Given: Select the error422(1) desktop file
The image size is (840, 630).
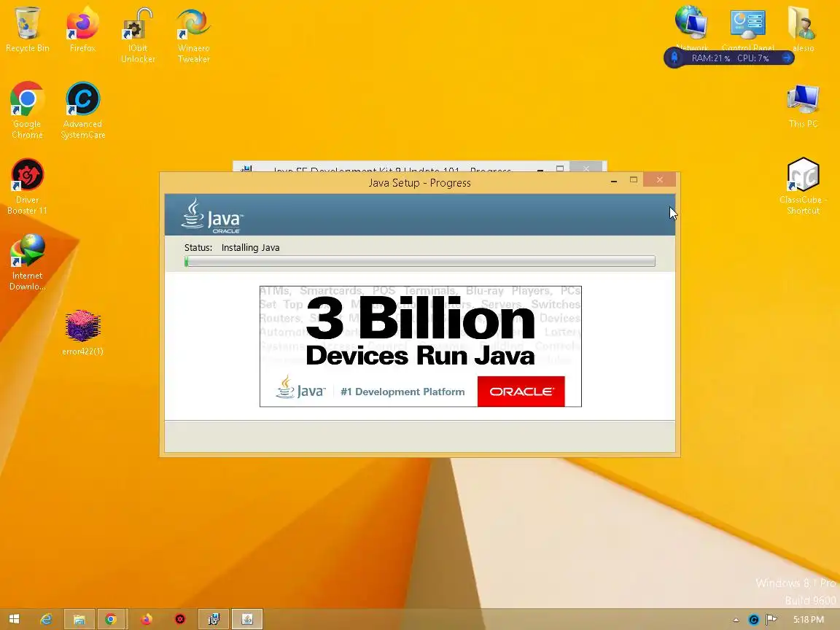Looking at the screenshot, I should coord(82,332).
